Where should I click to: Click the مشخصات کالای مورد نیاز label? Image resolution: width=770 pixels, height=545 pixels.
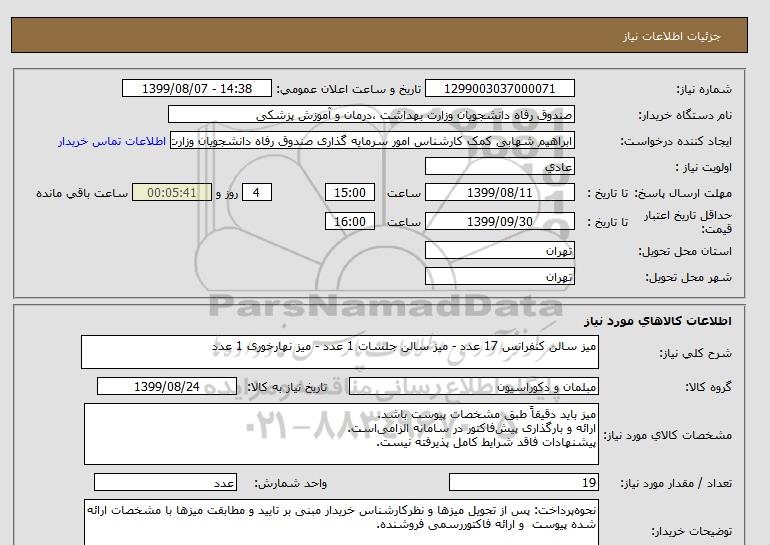click(x=667, y=435)
